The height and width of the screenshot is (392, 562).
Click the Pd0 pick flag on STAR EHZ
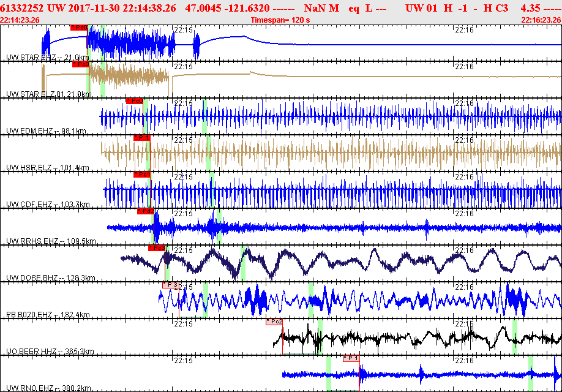tap(79, 28)
